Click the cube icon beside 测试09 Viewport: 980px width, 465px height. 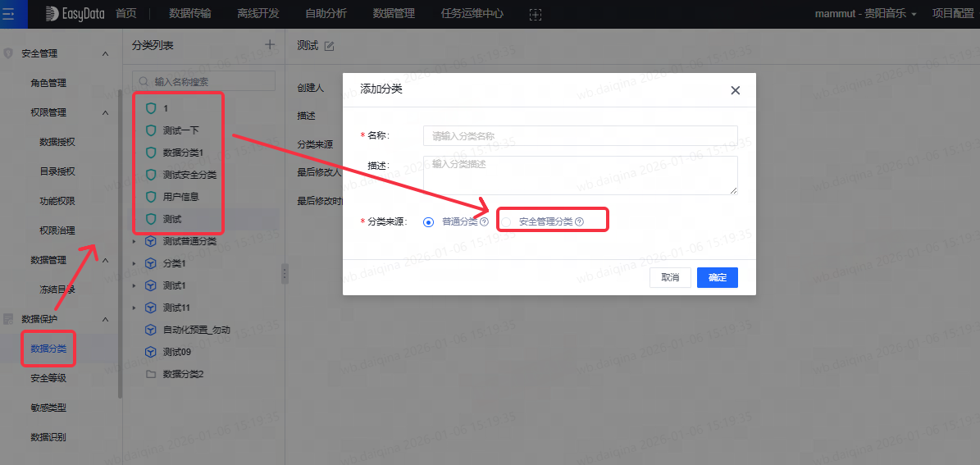pyautogui.click(x=150, y=352)
